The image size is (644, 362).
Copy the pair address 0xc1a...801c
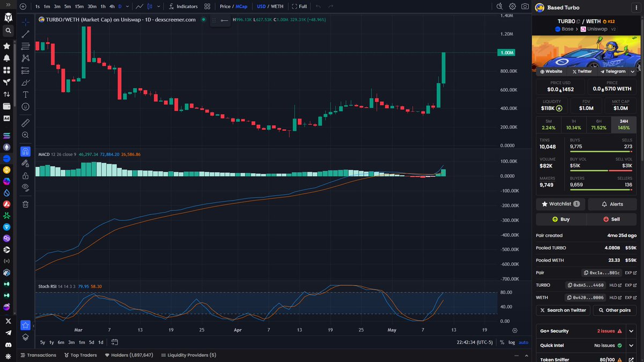coord(602,272)
